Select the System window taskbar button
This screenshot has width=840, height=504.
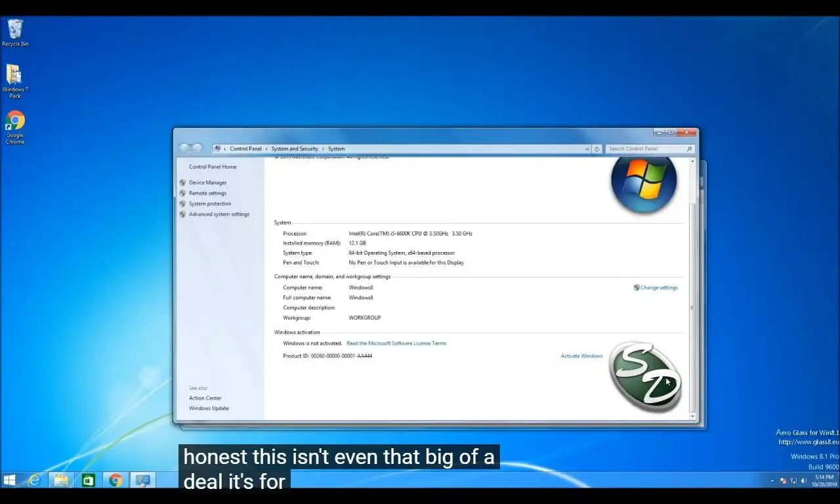point(142,480)
